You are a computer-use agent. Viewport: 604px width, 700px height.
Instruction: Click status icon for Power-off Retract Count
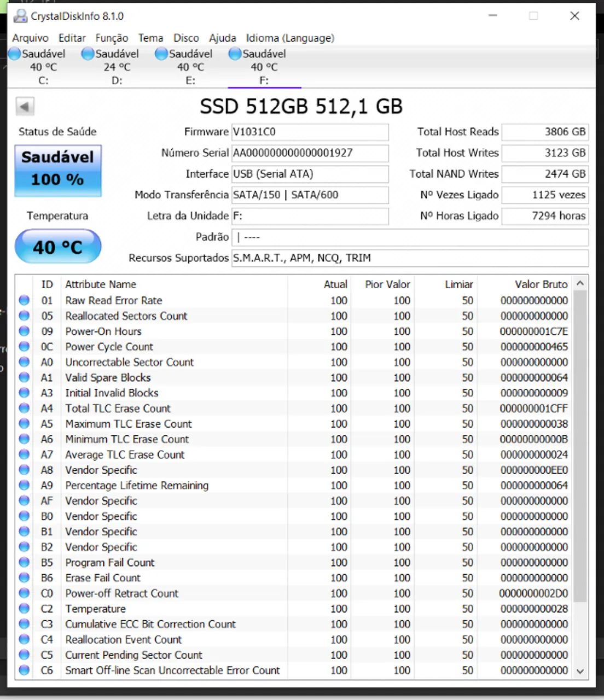click(24, 593)
